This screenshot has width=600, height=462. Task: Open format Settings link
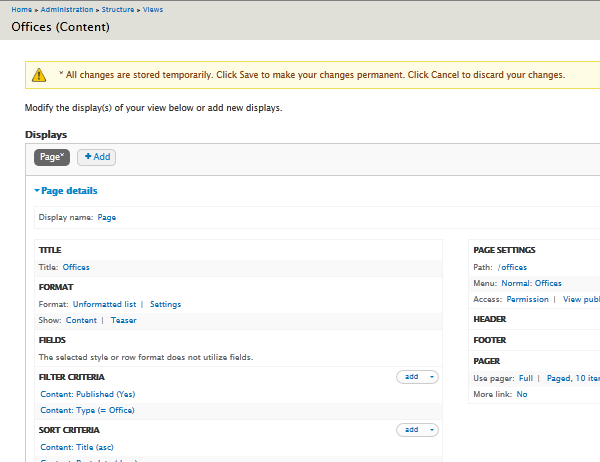165,304
